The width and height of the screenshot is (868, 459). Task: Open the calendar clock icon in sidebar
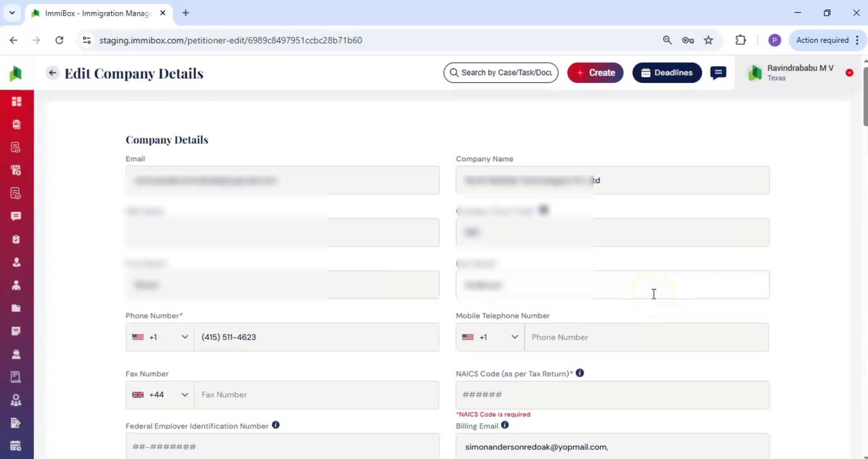coord(16,446)
